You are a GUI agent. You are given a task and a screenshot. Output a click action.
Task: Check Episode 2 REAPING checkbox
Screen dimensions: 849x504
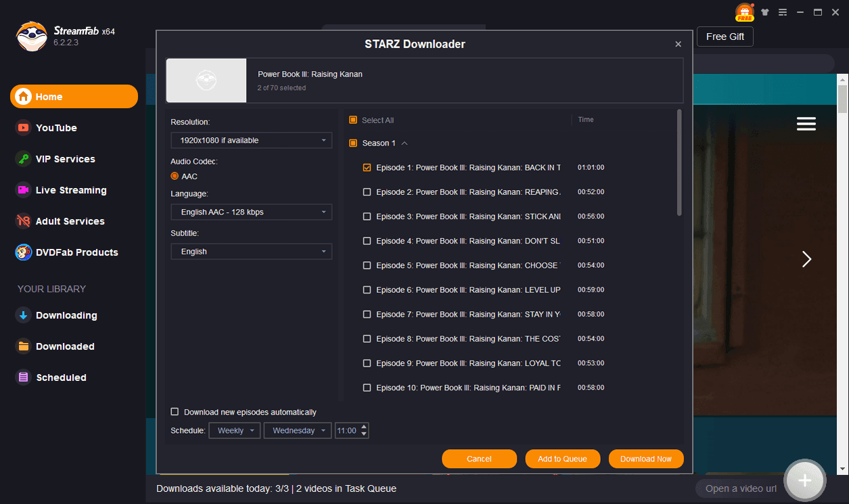point(367,192)
